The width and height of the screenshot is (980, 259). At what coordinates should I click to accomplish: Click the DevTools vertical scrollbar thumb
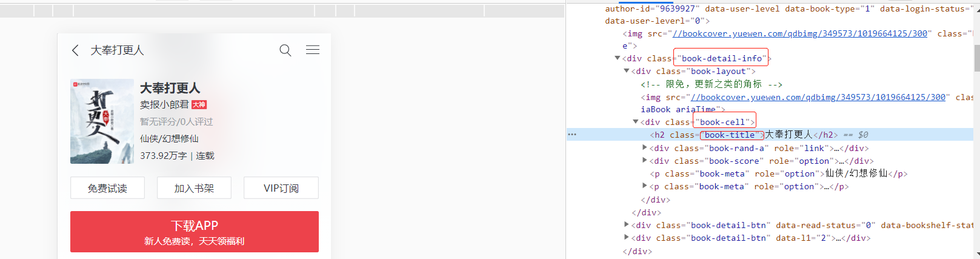pos(976,58)
